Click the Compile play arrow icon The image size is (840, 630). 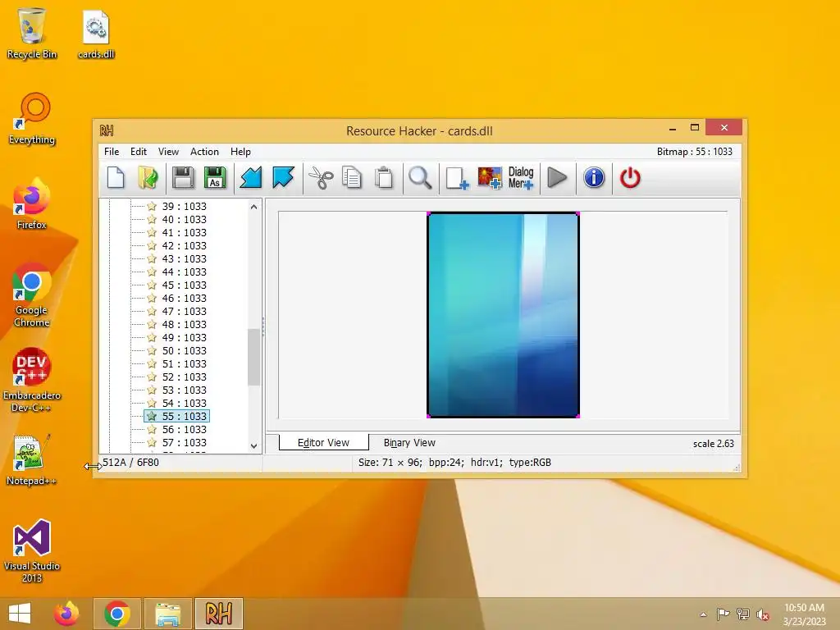557,178
